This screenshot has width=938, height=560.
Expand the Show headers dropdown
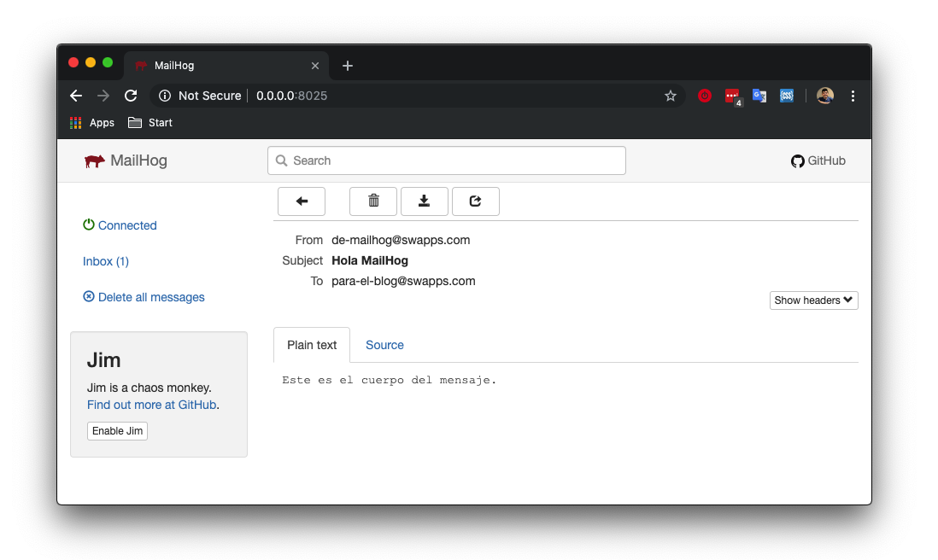click(x=813, y=300)
